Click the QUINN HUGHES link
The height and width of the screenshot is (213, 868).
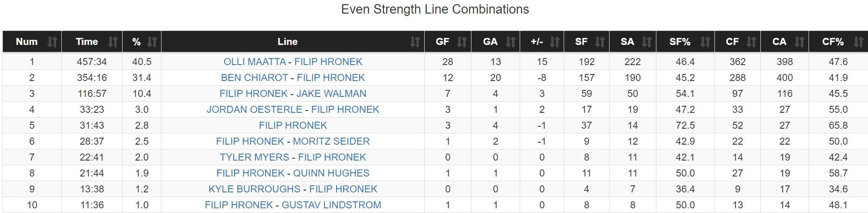331,173
